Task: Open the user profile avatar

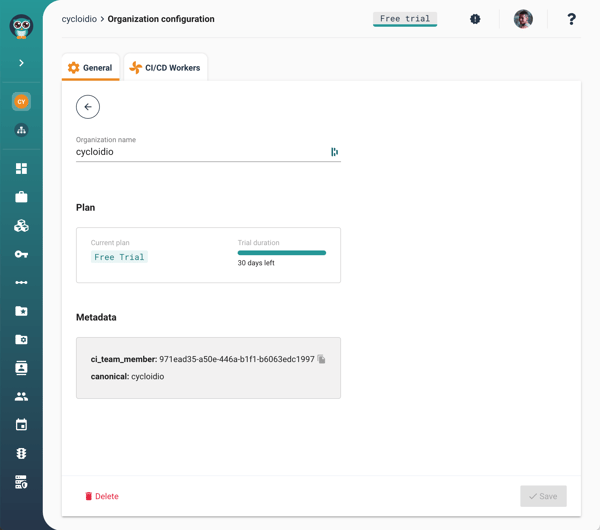Action: [x=523, y=19]
